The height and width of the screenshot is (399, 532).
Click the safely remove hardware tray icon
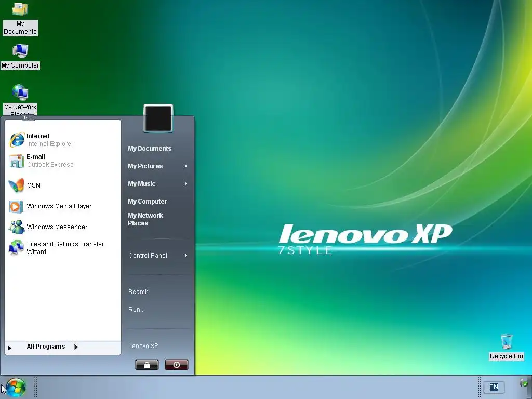tap(524, 383)
